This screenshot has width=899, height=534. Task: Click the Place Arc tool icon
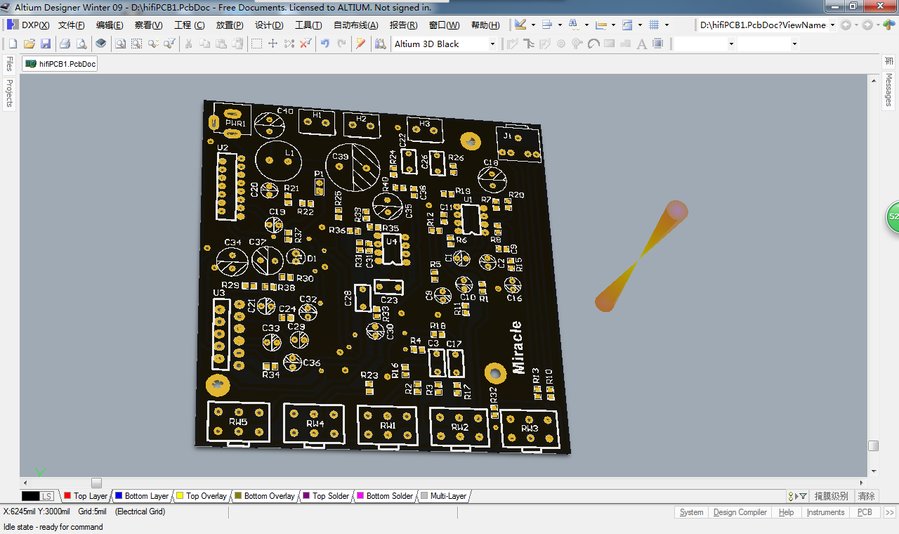point(594,44)
